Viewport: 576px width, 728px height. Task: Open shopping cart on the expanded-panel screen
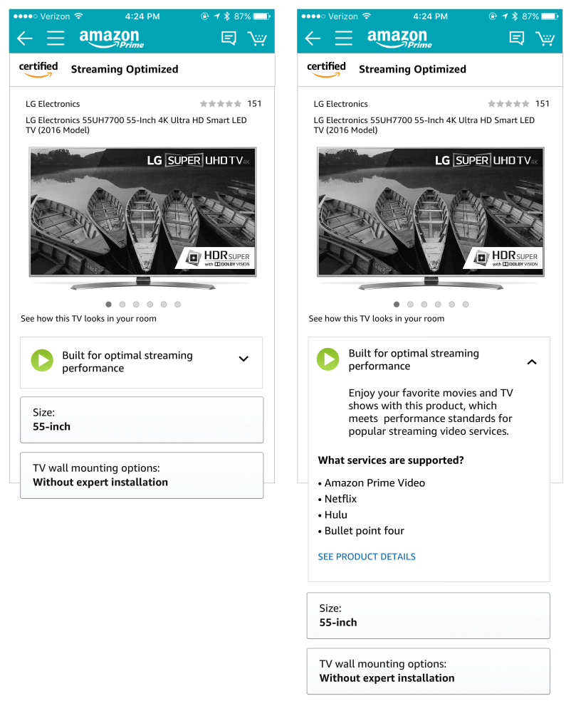(x=546, y=38)
